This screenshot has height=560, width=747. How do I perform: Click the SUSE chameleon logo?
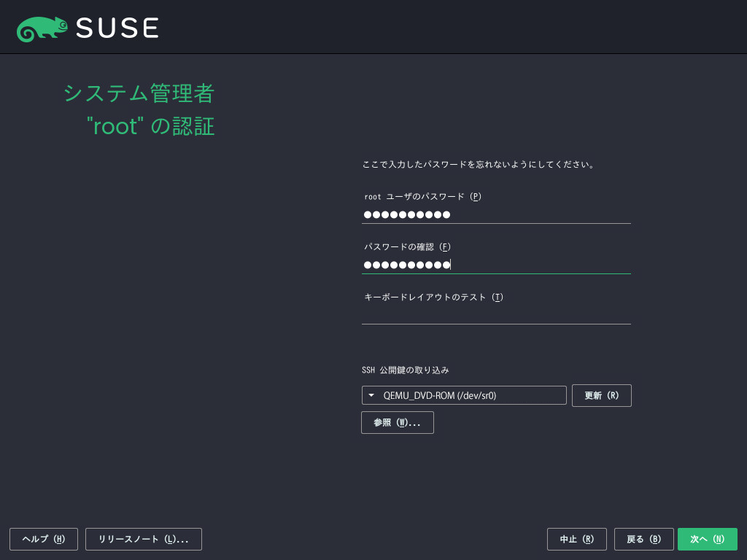42,28
